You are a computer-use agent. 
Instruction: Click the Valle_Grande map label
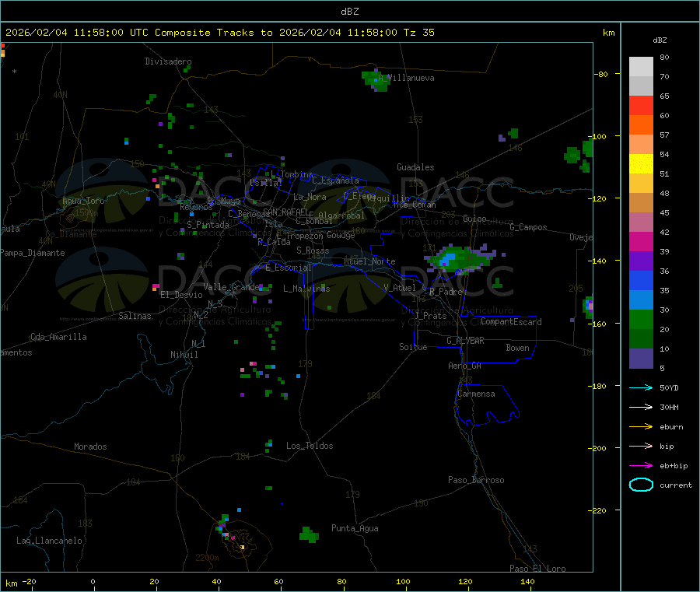231,286
